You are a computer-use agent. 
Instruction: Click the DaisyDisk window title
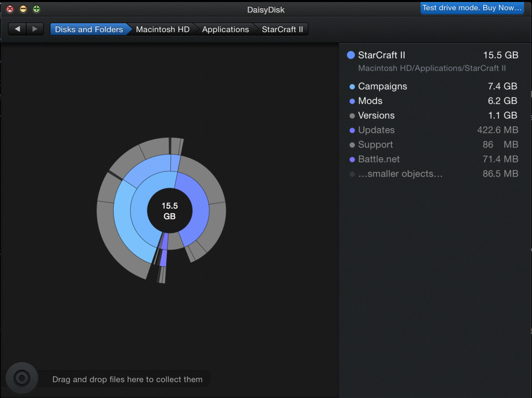[x=265, y=9]
